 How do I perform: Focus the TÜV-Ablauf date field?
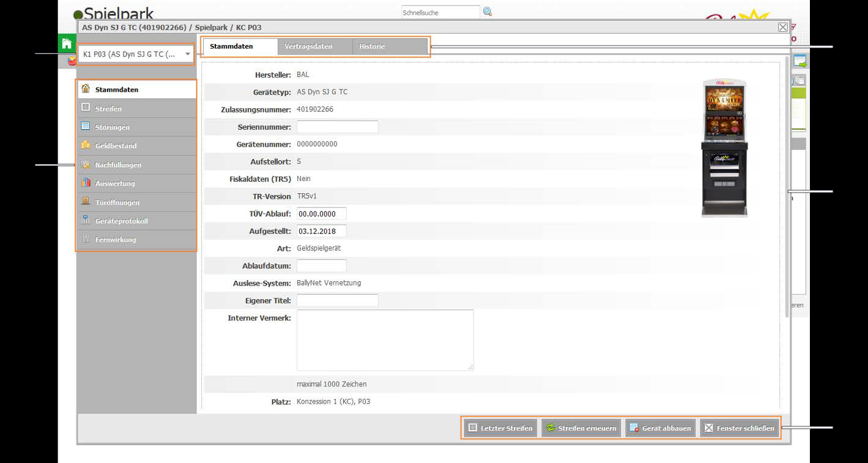322,213
